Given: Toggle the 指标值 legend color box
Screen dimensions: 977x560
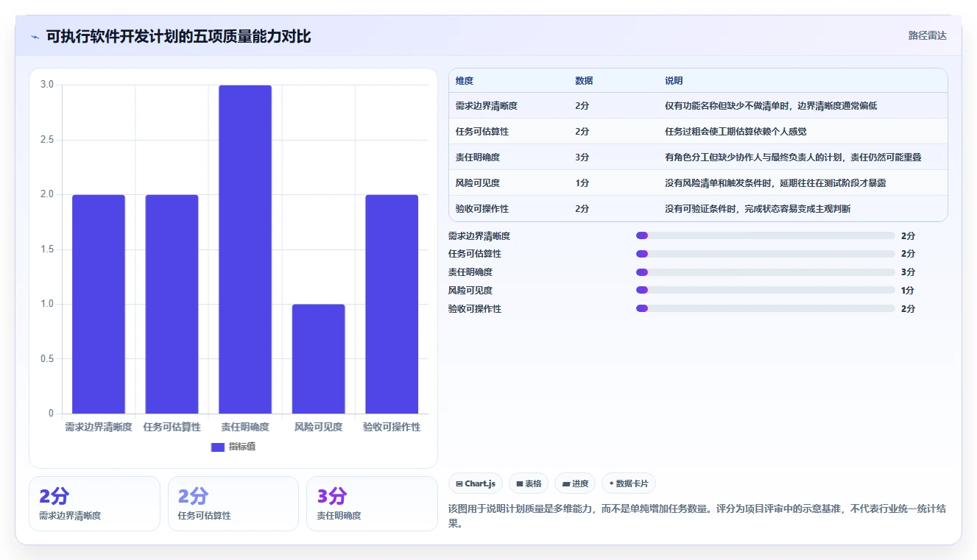Looking at the screenshot, I should [x=217, y=447].
